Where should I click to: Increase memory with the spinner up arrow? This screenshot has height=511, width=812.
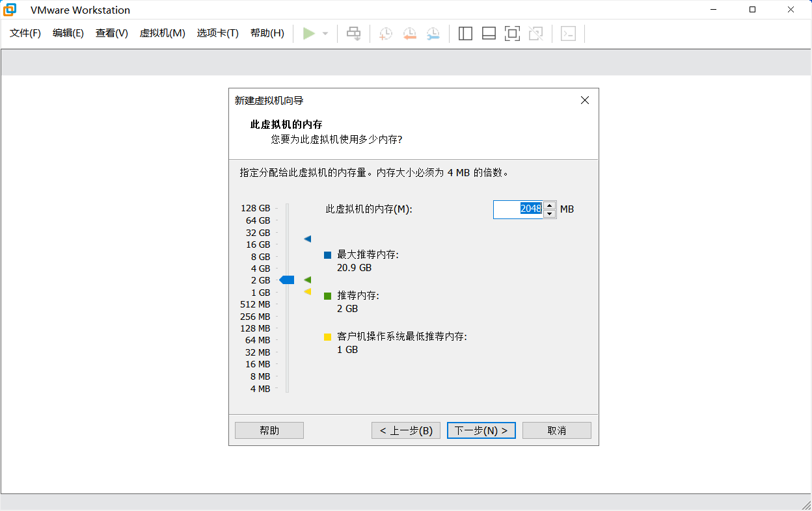point(550,205)
